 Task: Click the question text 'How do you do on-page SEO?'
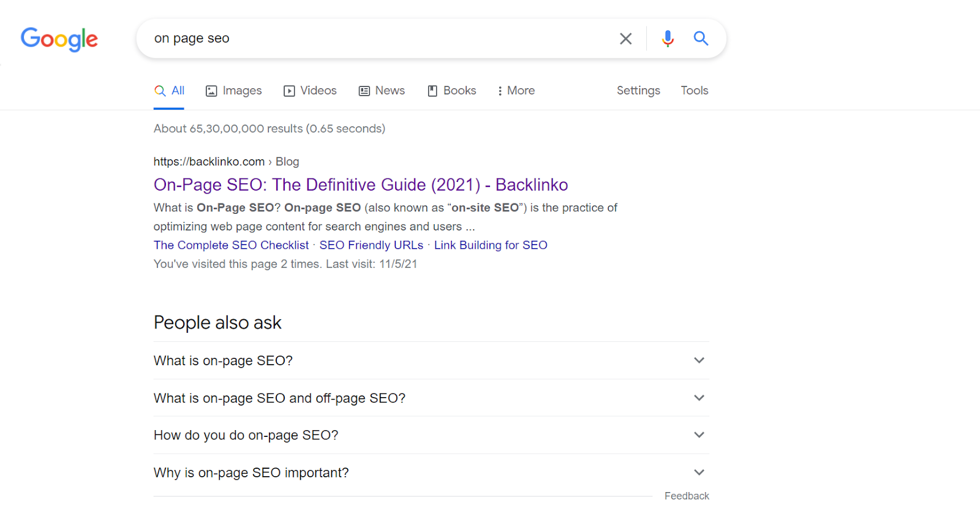[x=246, y=435]
